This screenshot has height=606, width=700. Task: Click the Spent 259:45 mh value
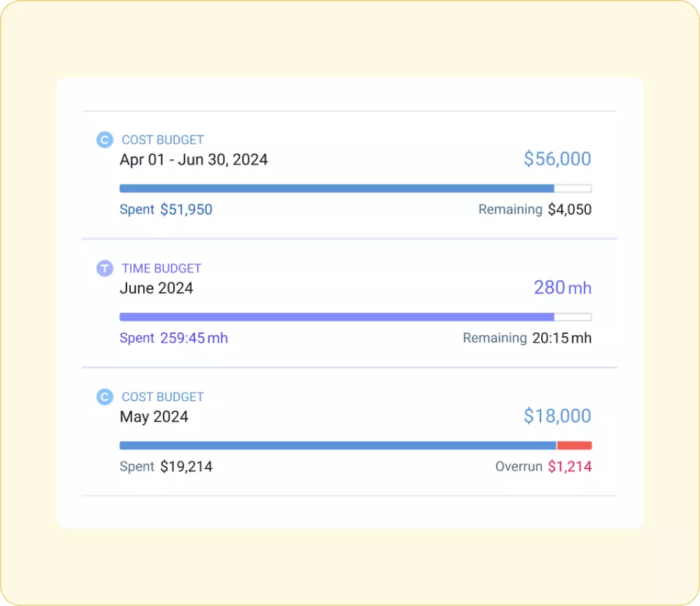tap(193, 338)
